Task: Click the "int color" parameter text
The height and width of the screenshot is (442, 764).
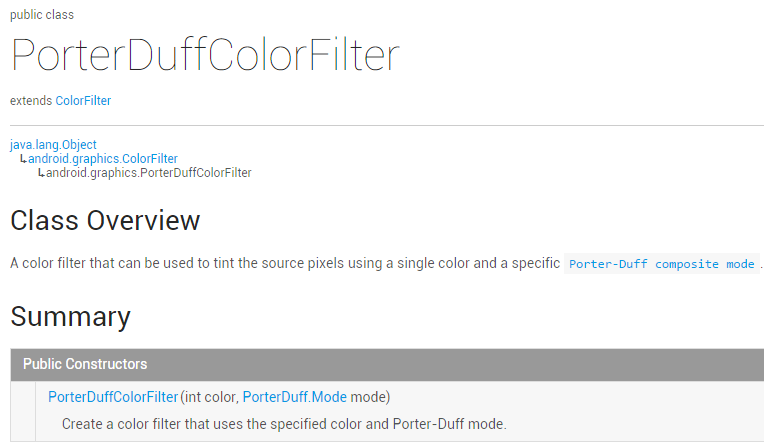Action: point(208,397)
